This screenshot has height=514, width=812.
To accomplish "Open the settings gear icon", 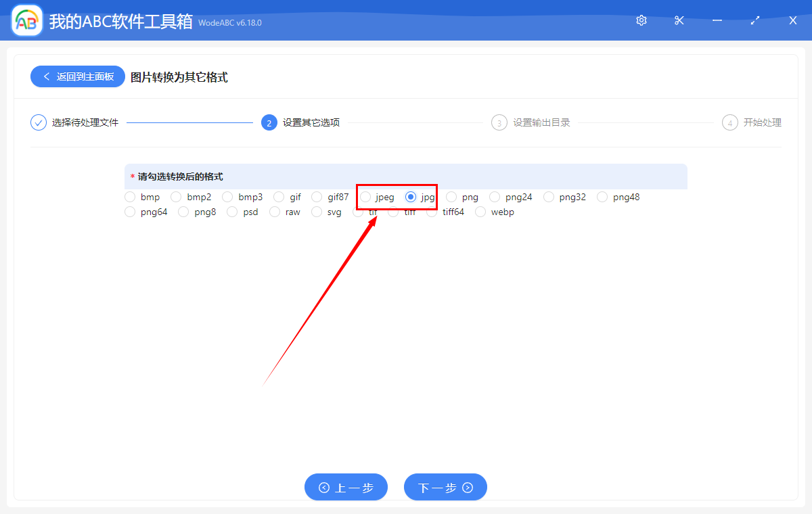I will click(x=641, y=20).
